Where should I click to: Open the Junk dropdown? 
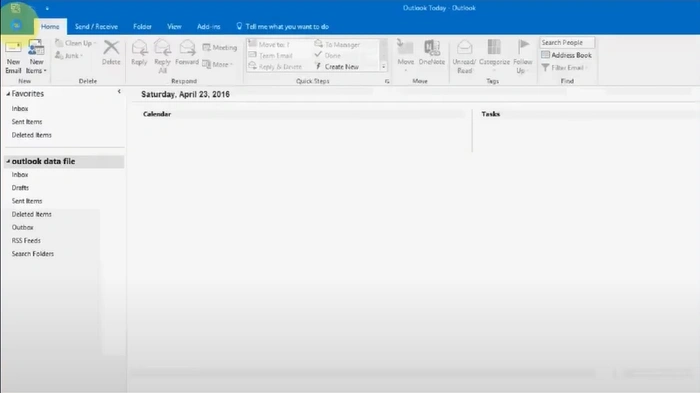tap(69, 56)
